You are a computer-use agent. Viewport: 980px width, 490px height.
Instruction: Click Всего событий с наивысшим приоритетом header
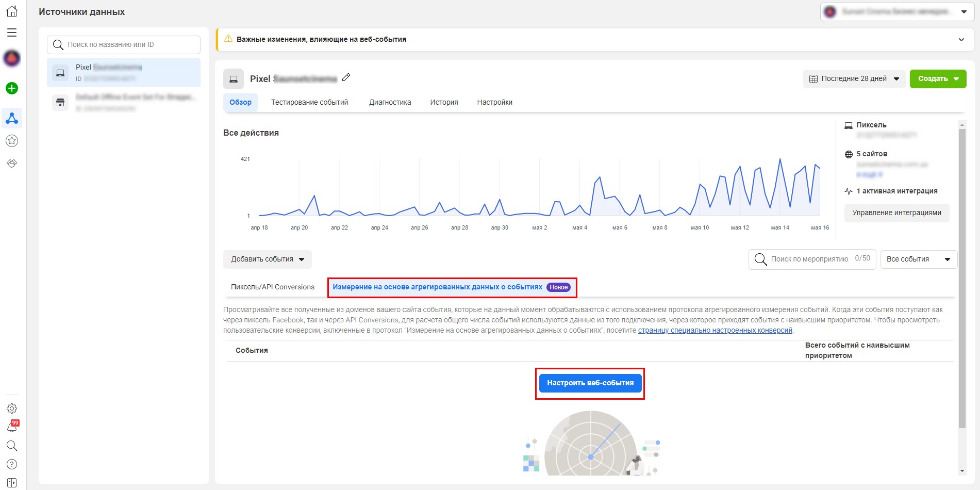[857, 350]
